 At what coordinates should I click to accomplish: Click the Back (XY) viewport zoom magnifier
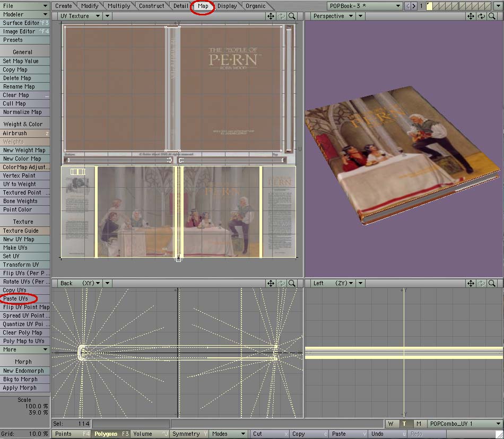point(292,283)
